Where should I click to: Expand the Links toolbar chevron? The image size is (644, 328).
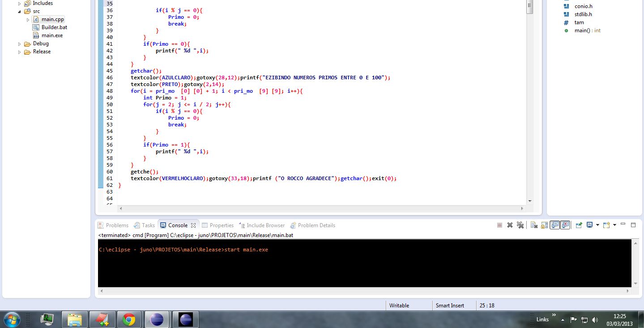554,315
